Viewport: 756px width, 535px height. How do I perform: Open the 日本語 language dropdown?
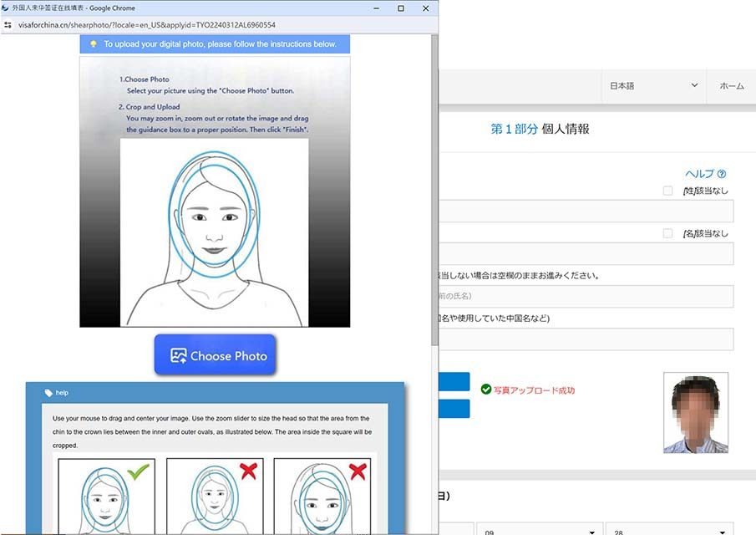coord(653,86)
